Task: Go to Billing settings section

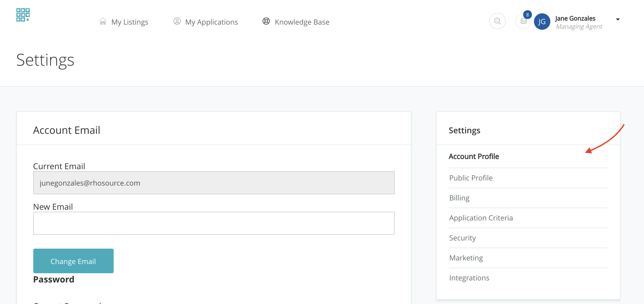Action: pos(459,198)
